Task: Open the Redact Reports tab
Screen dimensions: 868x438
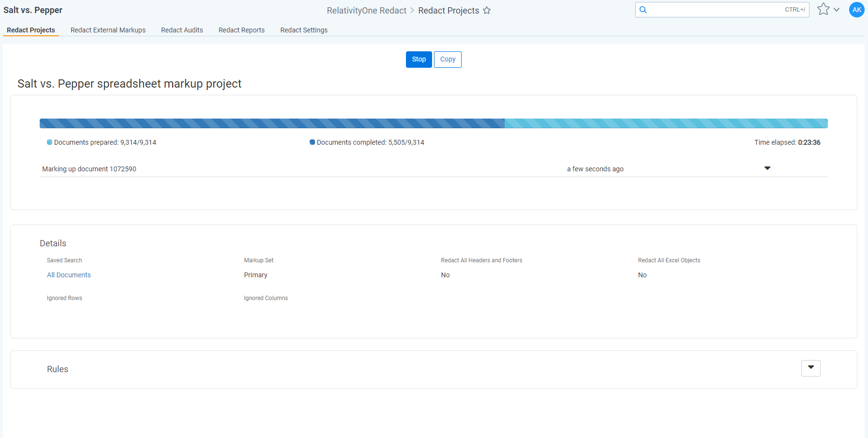Action: [x=241, y=30]
